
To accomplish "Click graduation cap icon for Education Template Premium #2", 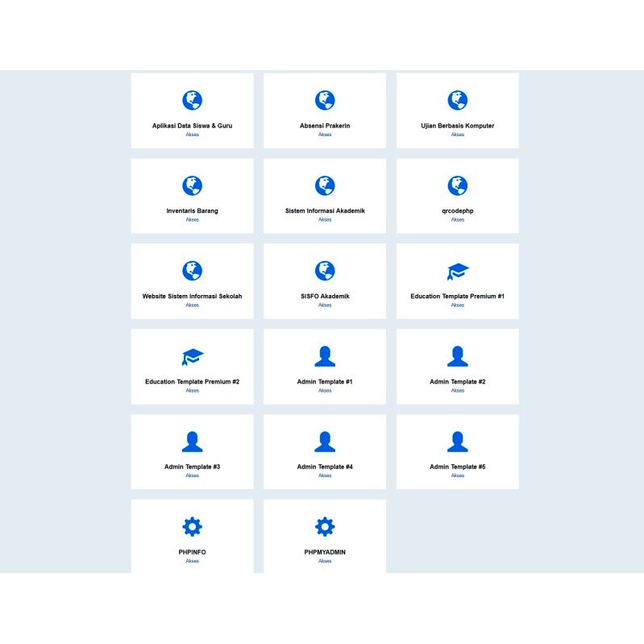I will [192, 357].
